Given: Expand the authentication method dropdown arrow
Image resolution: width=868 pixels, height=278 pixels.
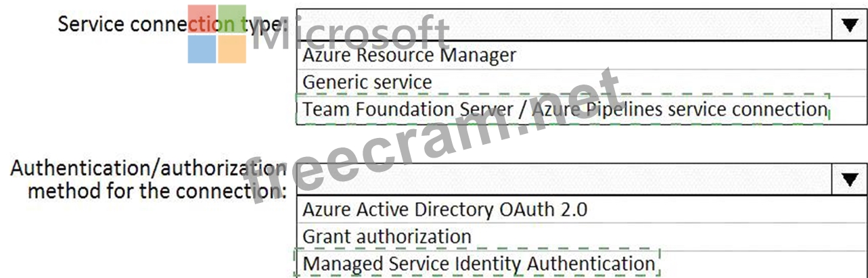Looking at the screenshot, I should 849,179.
